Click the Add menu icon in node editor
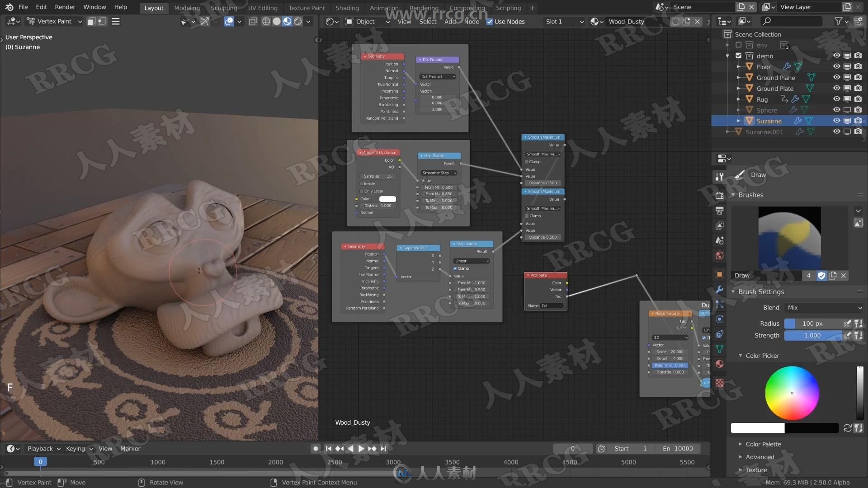 pos(450,21)
